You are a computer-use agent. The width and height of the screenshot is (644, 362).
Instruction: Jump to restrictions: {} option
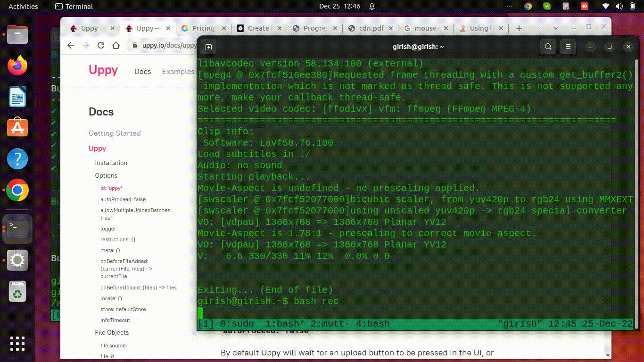click(x=118, y=239)
